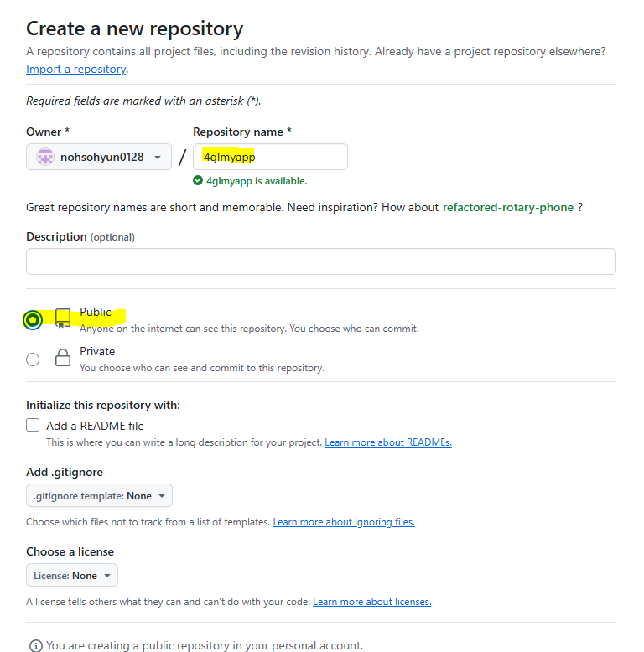Open Learn more about ignoring files link
The image size is (644, 652).
[x=344, y=522]
